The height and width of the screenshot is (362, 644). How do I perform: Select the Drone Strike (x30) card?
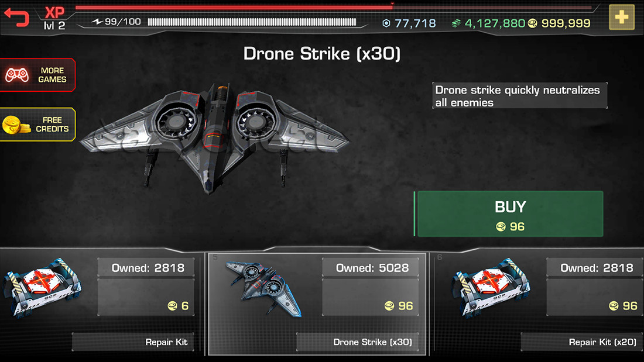click(x=317, y=304)
